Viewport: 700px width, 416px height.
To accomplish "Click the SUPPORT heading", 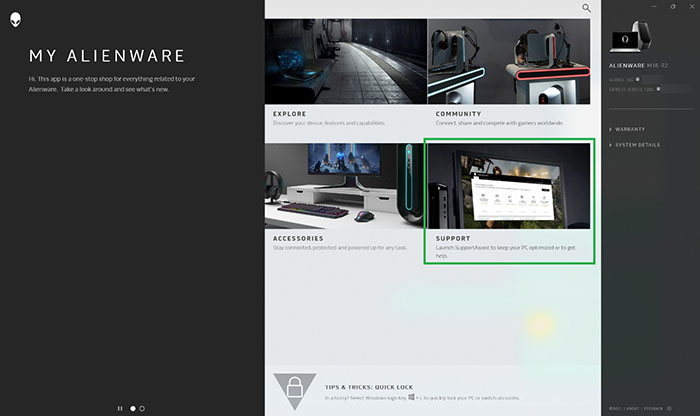I will point(453,238).
